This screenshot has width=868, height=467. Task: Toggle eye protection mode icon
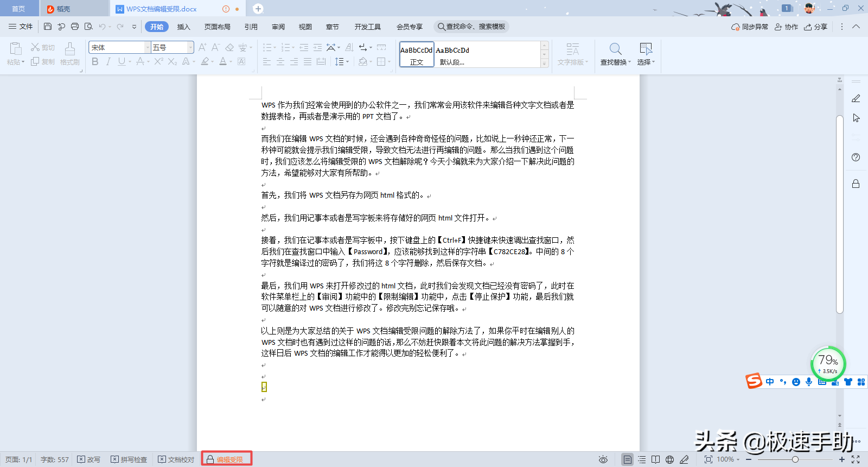603,459
